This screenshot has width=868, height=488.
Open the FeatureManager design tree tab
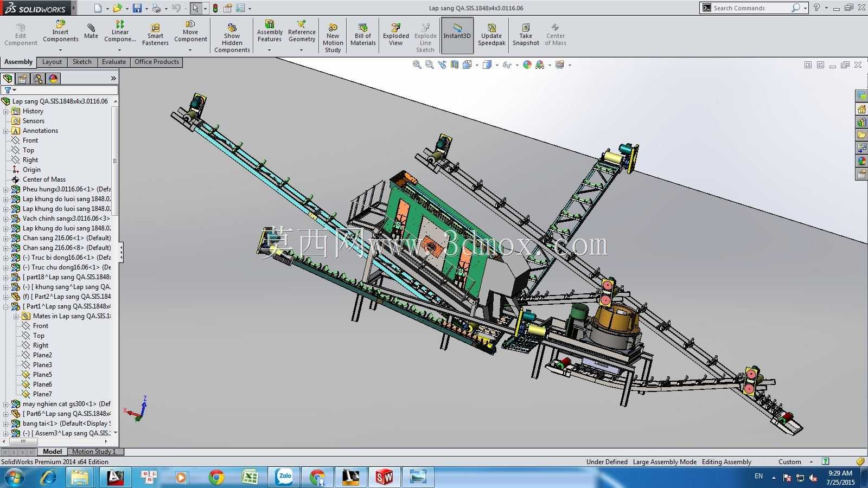8,79
